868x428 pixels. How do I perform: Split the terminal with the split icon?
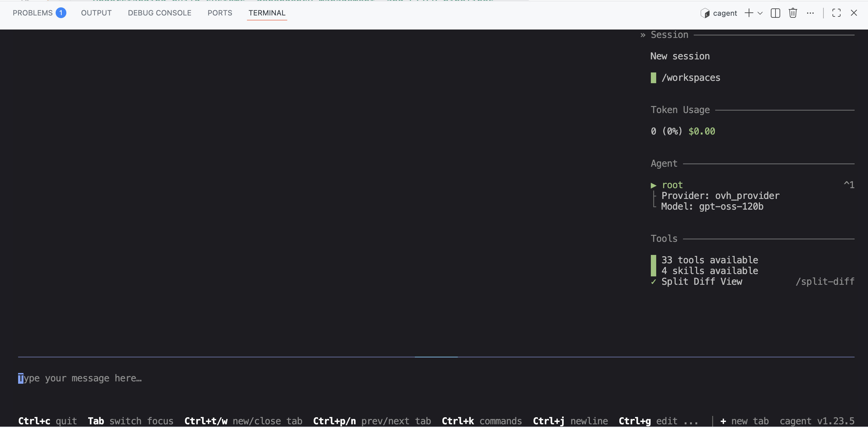[775, 13]
